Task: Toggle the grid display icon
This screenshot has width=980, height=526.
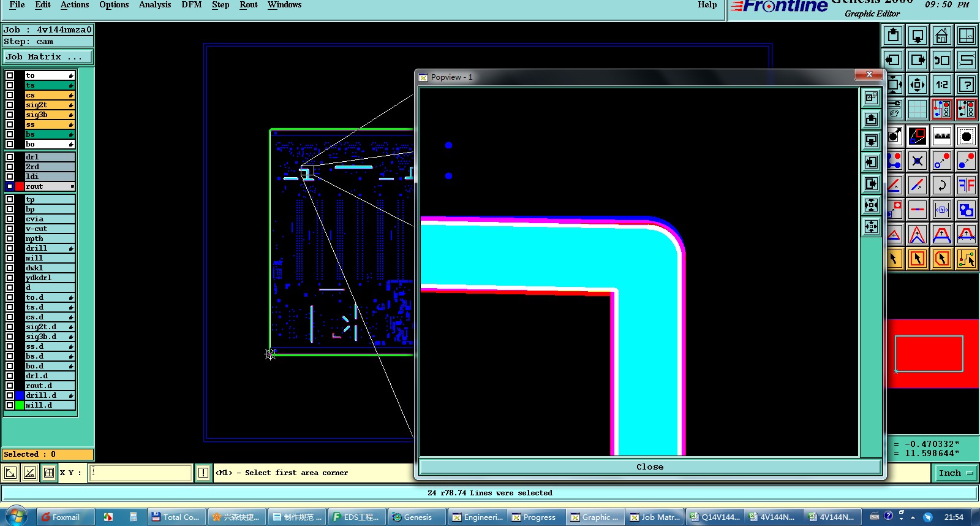Action: 918,109
